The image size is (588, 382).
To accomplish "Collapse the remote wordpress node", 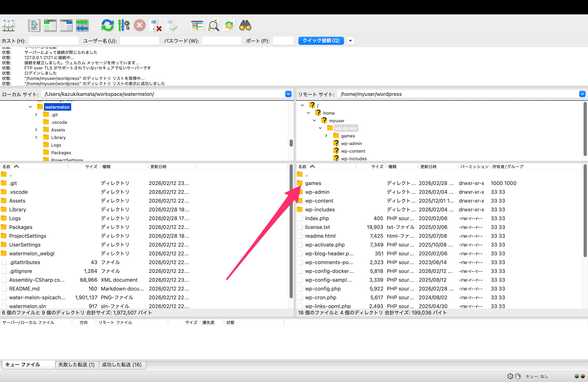I will 320,128.
